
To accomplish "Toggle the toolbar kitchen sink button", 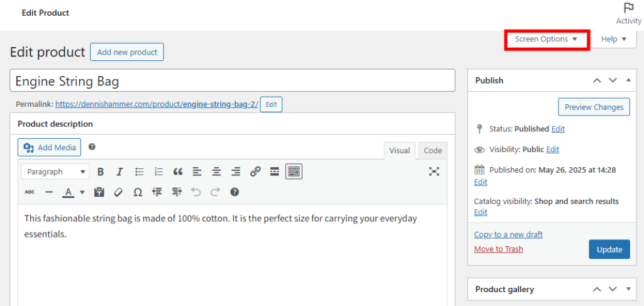I will 294,172.
